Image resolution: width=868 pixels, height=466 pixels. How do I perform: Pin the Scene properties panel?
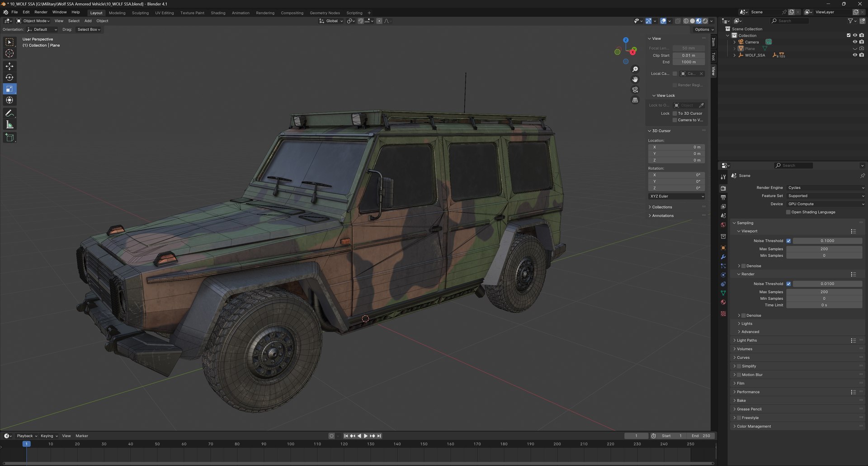coord(862,176)
